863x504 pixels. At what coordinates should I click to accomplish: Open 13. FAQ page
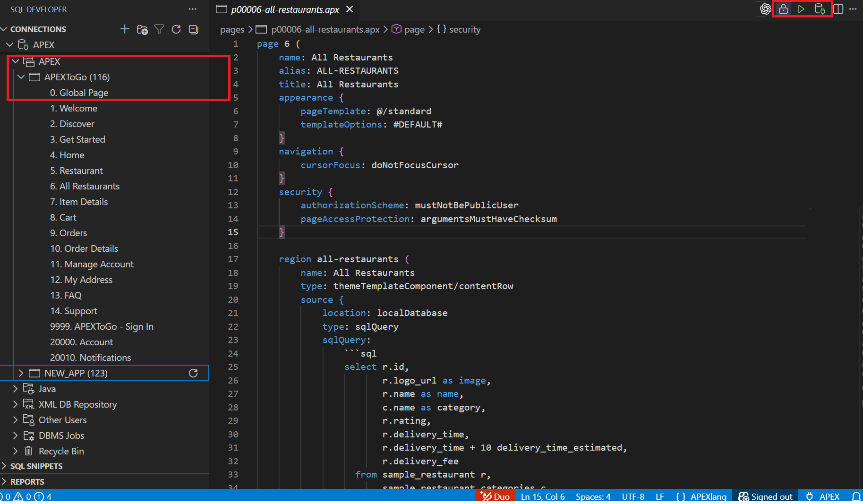[66, 295]
